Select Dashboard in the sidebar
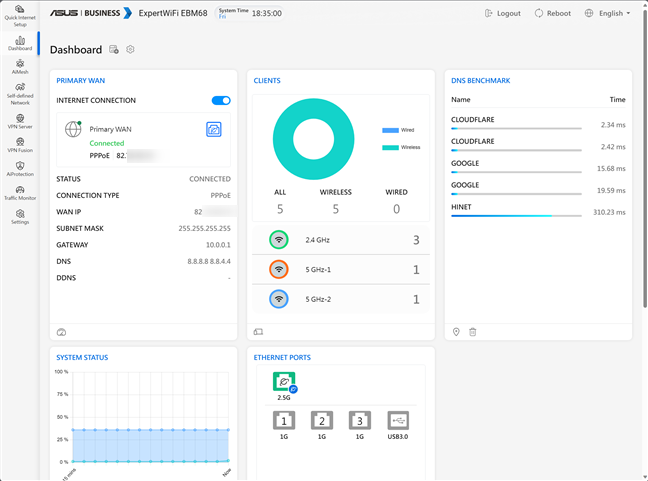 point(20,43)
